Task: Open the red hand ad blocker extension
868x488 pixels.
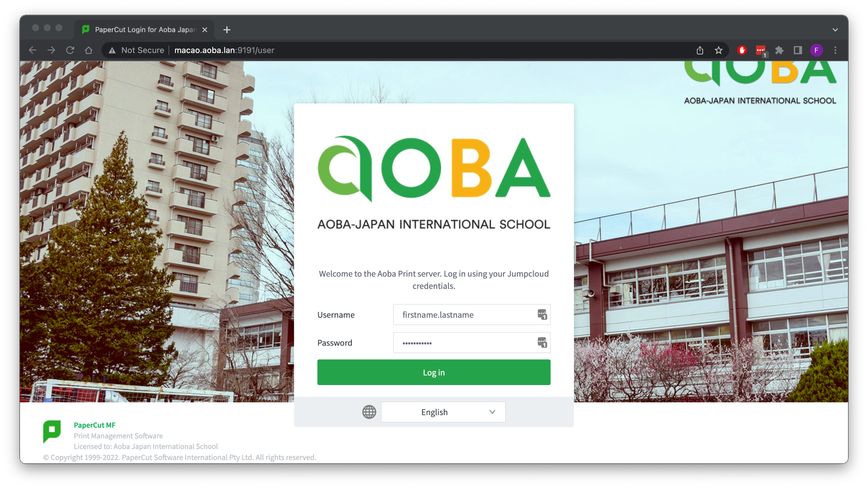Action: click(742, 50)
